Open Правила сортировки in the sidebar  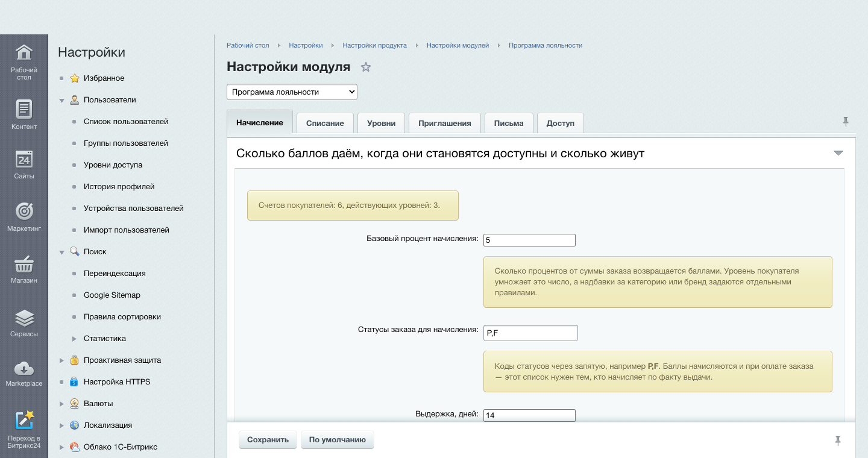pos(122,317)
